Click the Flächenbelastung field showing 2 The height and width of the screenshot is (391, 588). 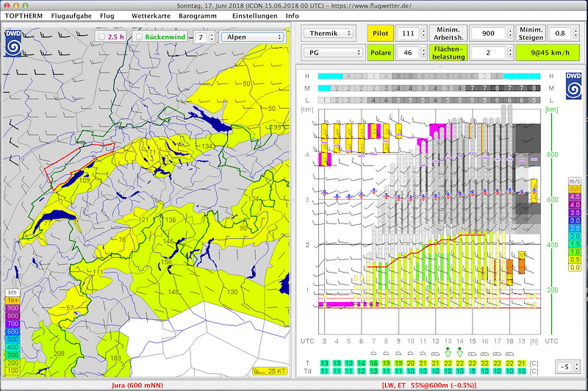(x=488, y=52)
